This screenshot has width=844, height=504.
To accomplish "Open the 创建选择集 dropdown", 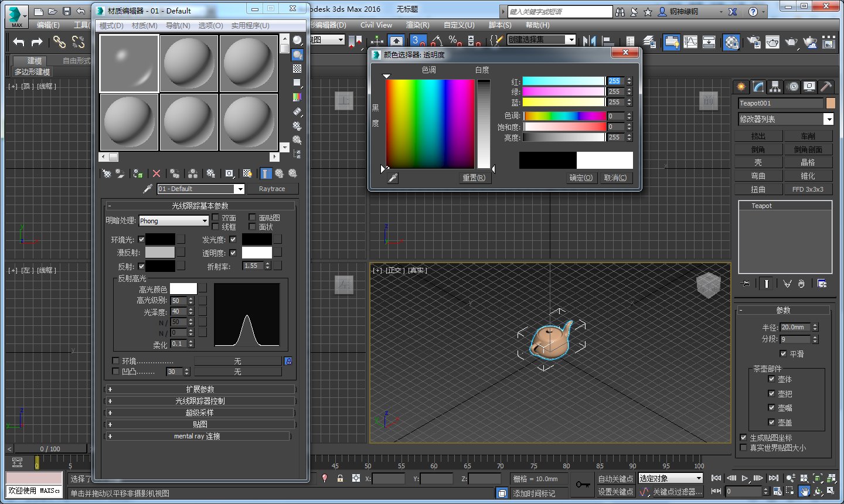I will click(542, 39).
